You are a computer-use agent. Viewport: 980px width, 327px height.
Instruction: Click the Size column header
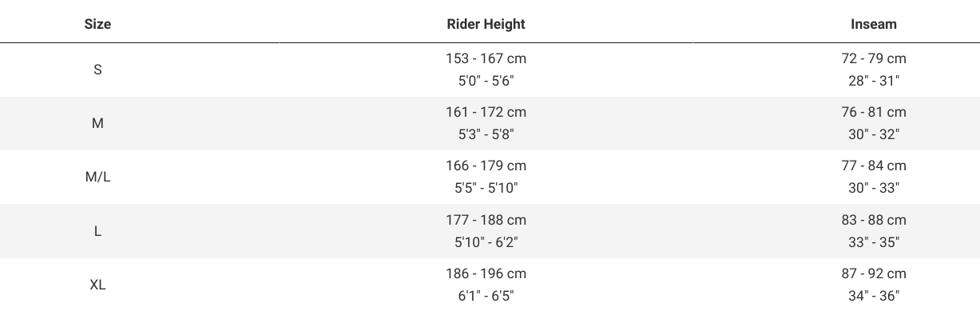[97, 24]
